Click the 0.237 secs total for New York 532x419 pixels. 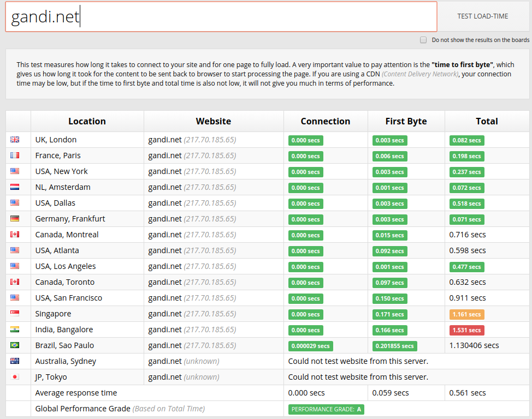tap(466, 172)
